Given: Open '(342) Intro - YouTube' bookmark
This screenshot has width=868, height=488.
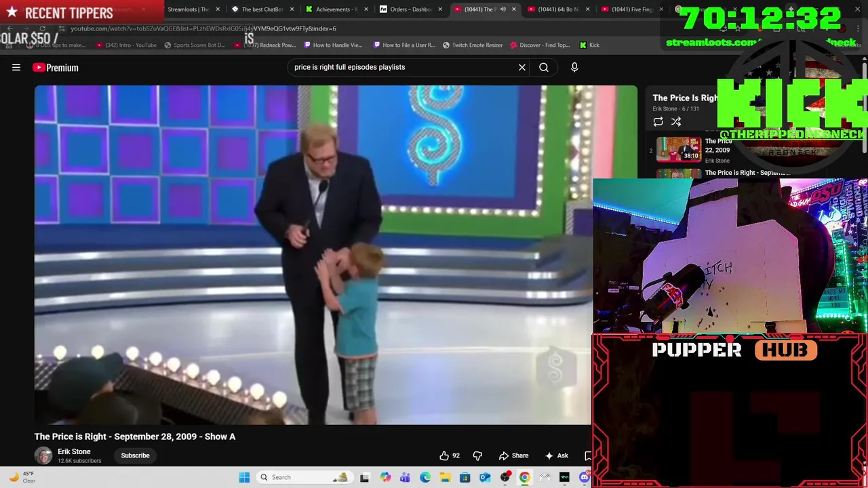Looking at the screenshot, I should [x=126, y=45].
